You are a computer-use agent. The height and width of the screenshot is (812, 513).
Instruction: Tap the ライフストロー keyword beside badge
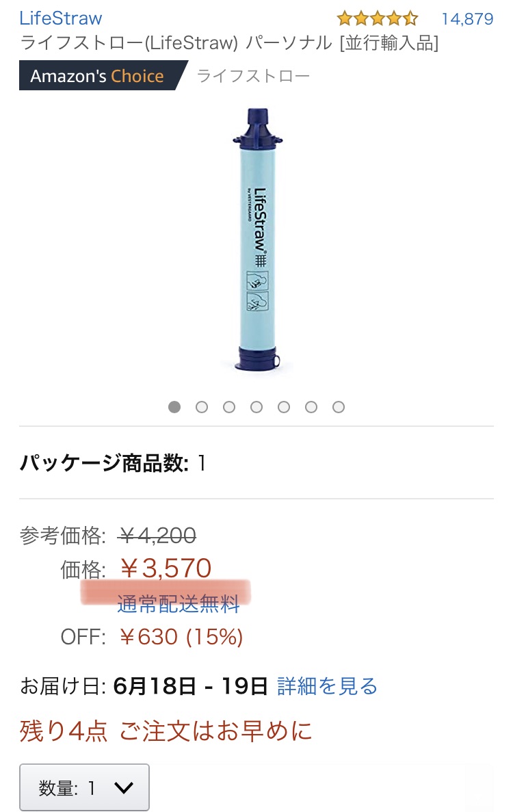coord(253,76)
